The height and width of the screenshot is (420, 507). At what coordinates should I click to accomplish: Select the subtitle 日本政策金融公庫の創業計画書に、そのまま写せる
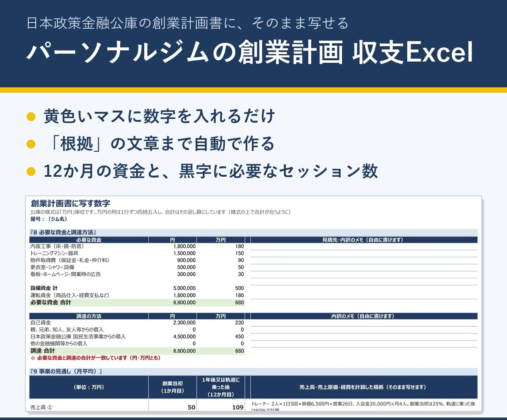point(187,23)
